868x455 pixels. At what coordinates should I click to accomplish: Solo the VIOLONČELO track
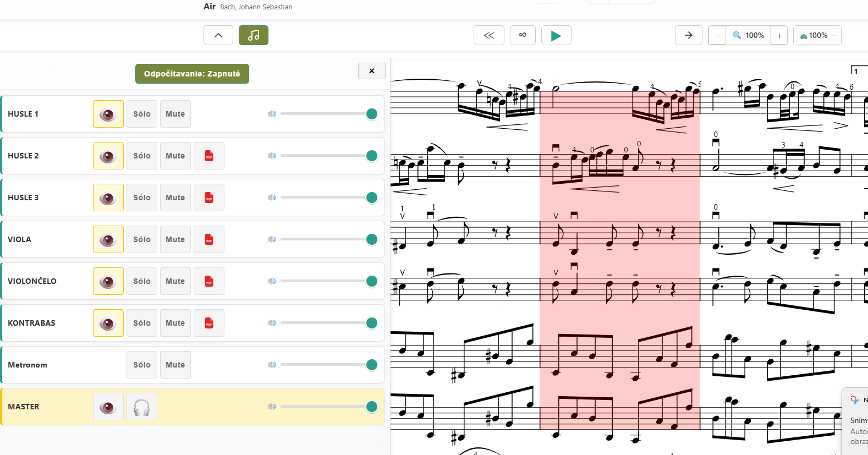pyautogui.click(x=142, y=281)
